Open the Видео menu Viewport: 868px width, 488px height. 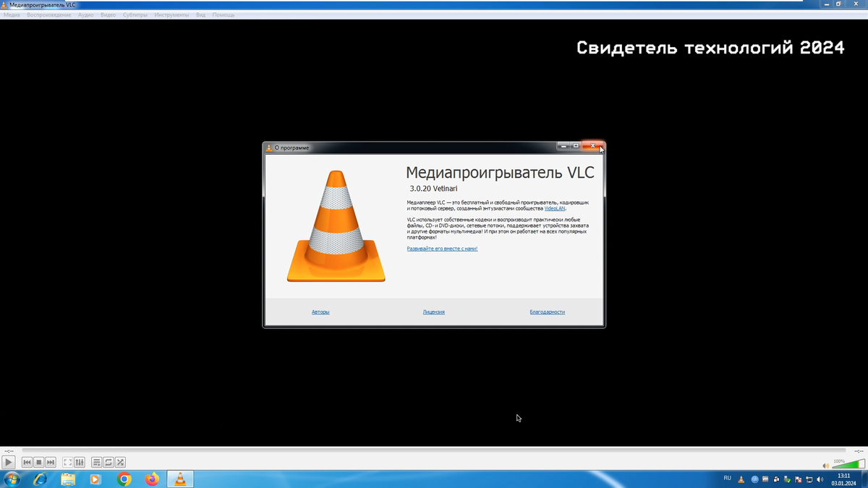(x=109, y=14)
